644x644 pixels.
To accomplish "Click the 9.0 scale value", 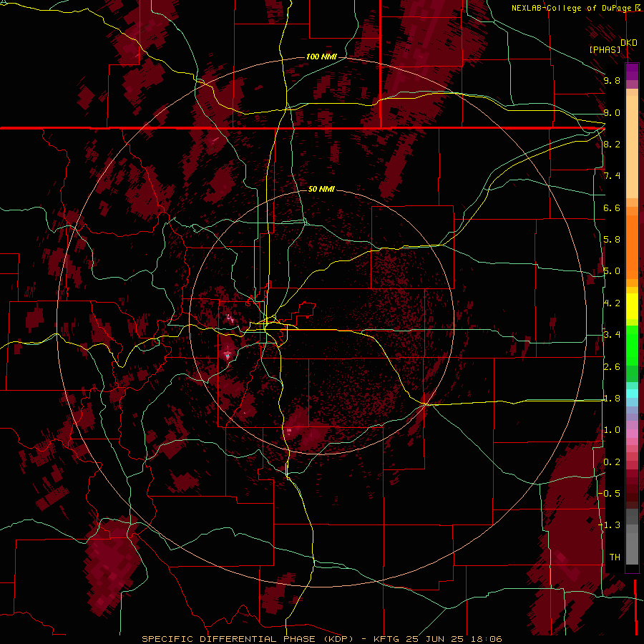I will coord(612,112).
